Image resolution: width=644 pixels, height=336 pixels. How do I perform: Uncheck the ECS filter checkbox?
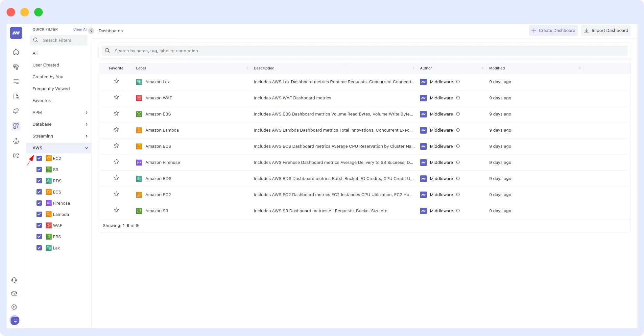tap(39, 192)
